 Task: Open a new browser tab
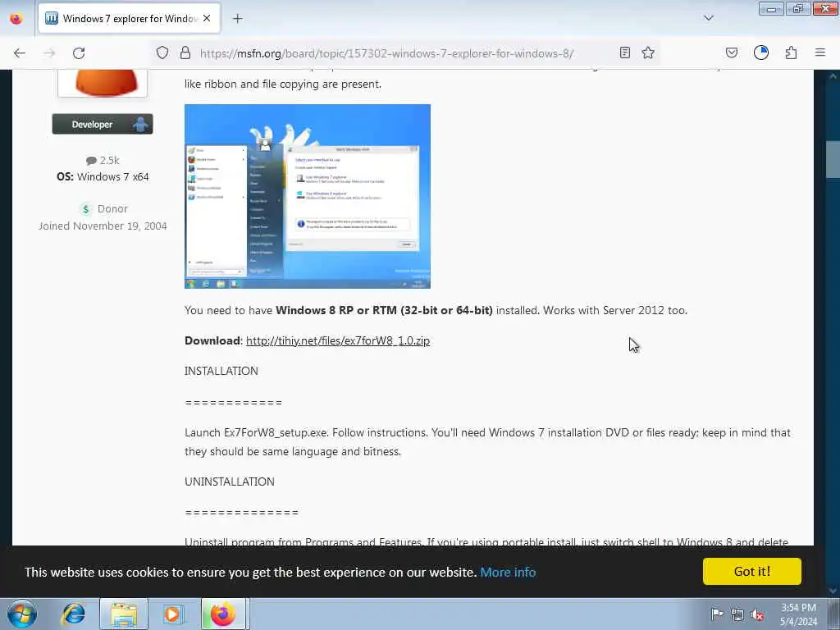238,19
